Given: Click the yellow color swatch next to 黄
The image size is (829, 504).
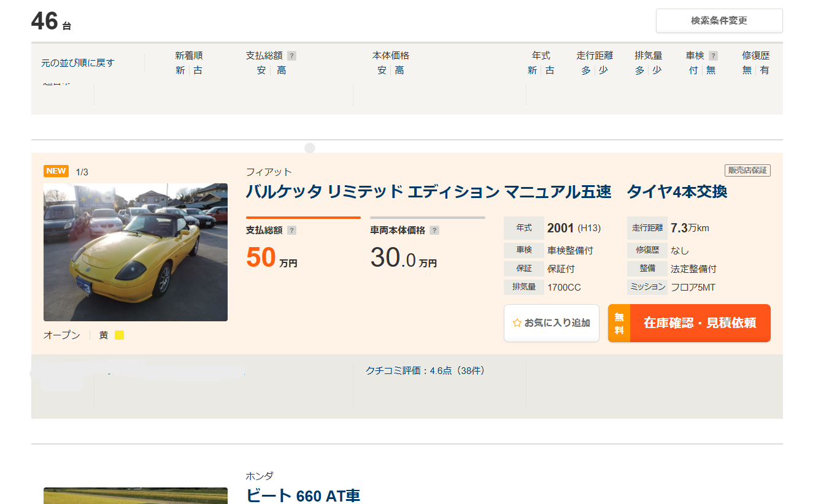Looking at the screenshot, I should tap(119, 335).
